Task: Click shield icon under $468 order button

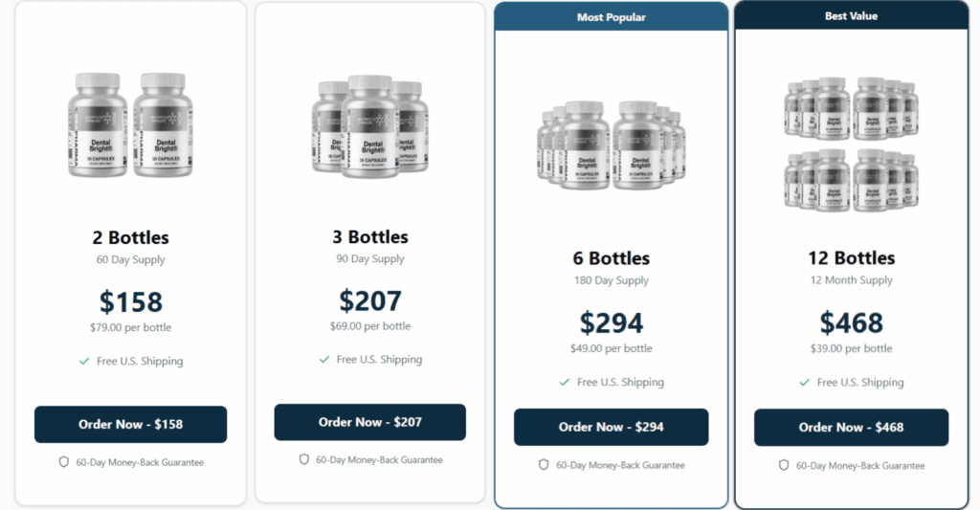Action: 784,465
